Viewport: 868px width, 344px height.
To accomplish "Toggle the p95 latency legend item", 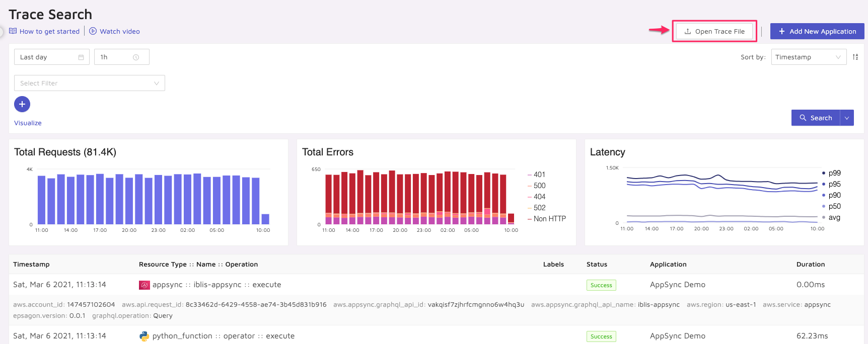I will tap(832, 184).
